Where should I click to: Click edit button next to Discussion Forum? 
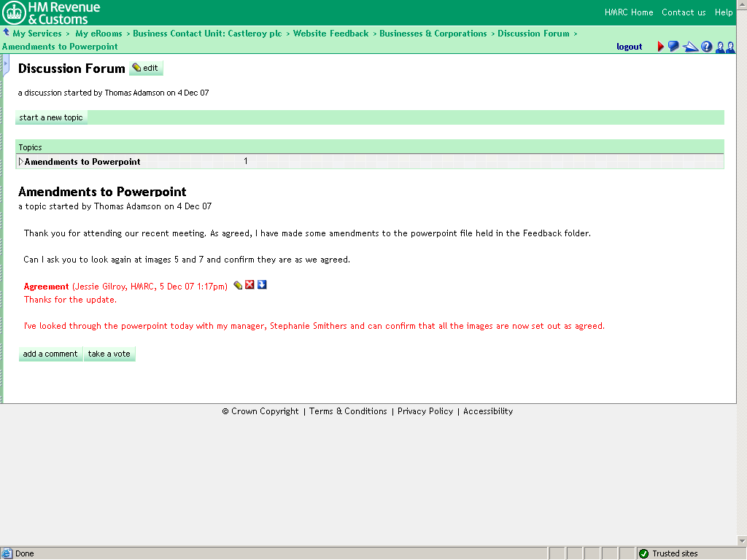146,68
